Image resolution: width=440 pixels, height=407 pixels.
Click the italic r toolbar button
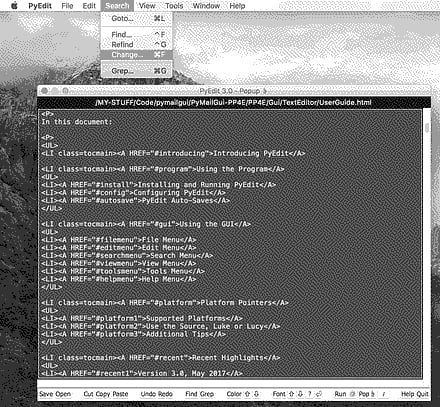384,394
